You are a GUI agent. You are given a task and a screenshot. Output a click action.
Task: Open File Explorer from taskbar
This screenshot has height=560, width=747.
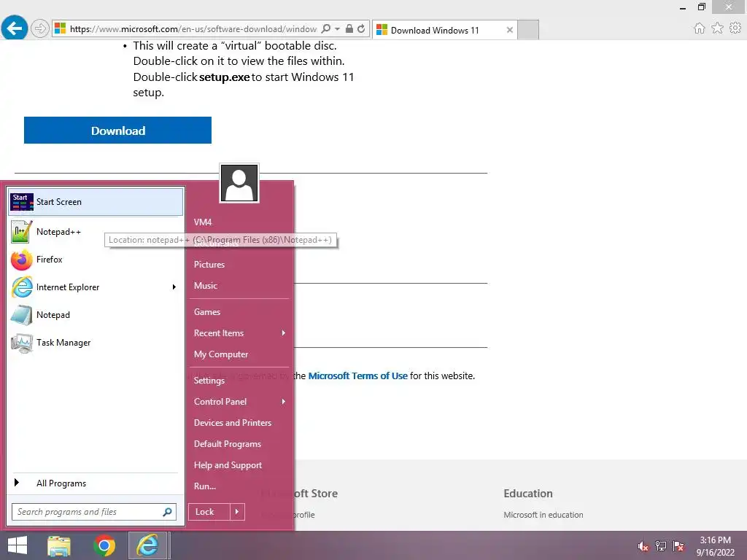59,545
